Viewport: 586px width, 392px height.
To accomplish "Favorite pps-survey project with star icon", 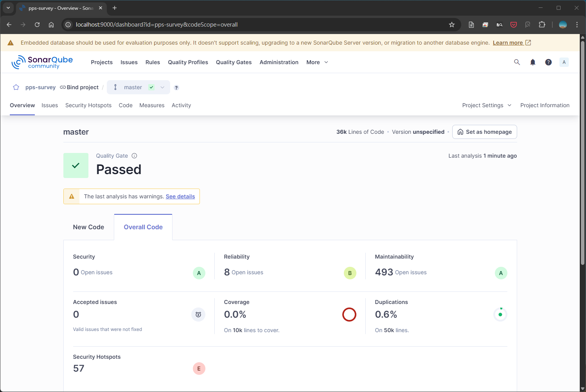I will point(16,87).
